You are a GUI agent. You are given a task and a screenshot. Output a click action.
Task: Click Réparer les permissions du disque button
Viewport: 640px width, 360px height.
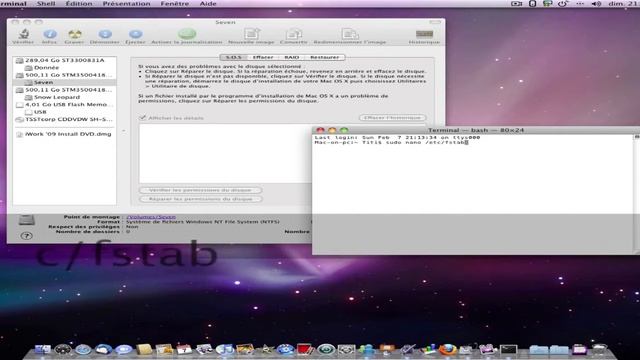[x=200, y=199]
